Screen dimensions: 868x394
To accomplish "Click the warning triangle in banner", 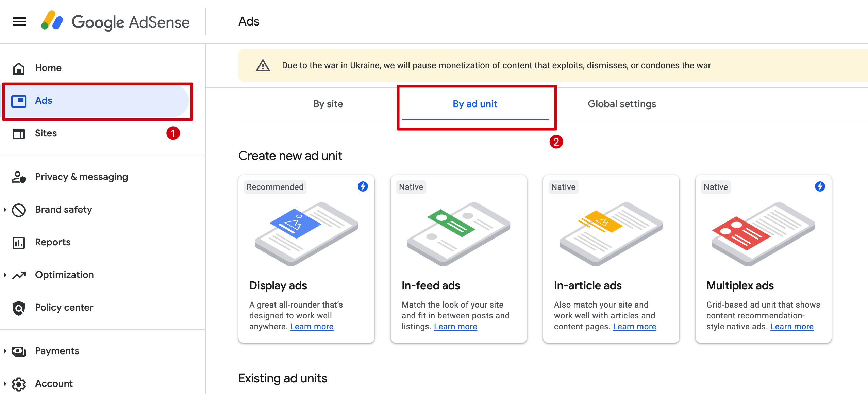I will 263,65.
